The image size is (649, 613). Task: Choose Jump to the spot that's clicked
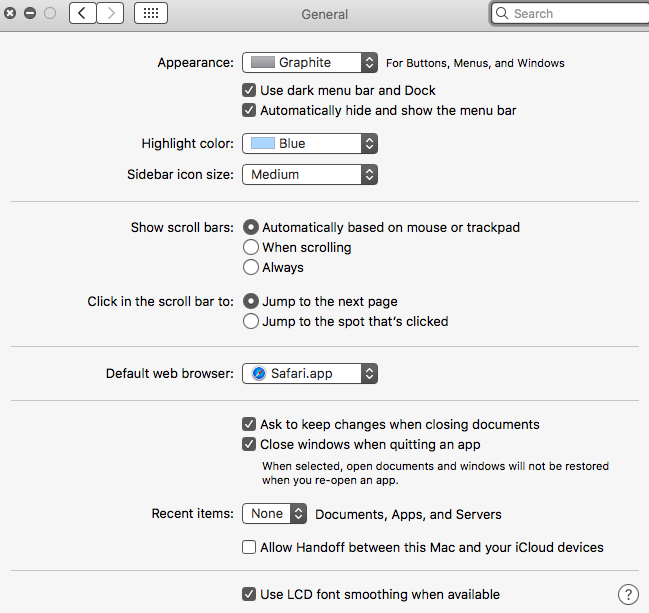coord(251,321)
